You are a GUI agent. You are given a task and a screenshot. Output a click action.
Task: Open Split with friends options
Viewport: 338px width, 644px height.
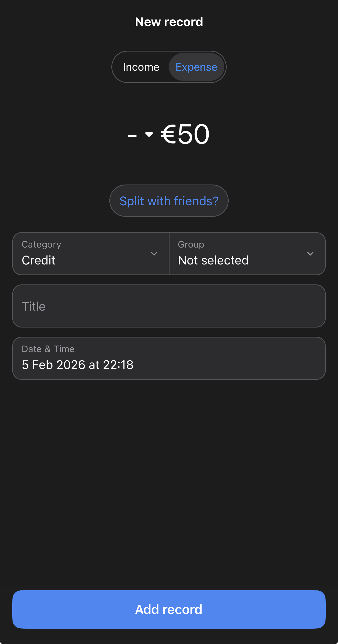click(169, 201)
